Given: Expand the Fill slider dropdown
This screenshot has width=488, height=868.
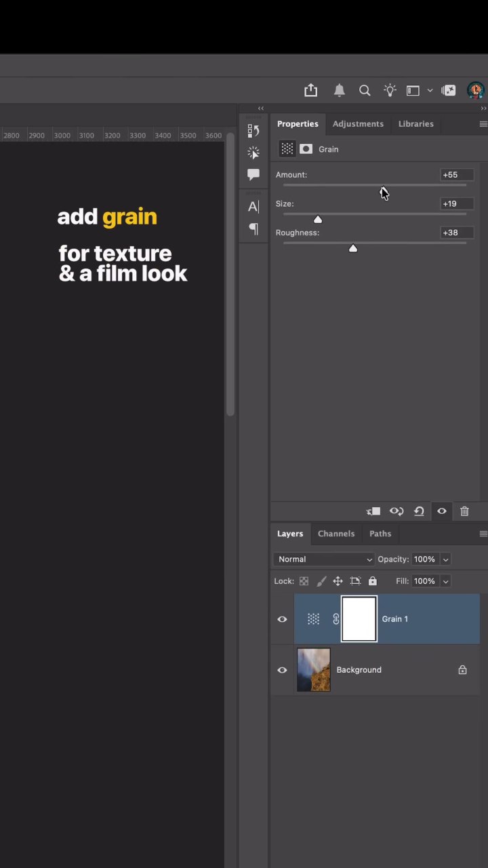Looking at the screenshot, I should (x=445, y=581).
